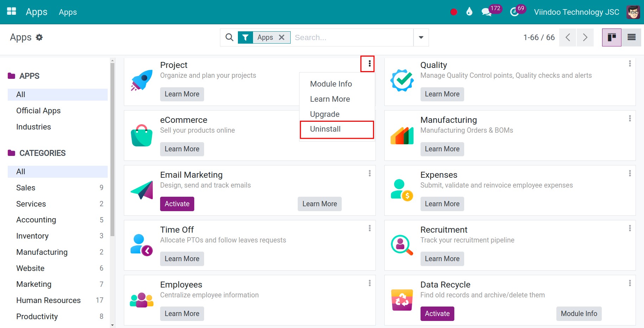Viewport: 644px width, 328px height.
Task: Click the Apps gear settings icon
Action: tap(39, 37)
